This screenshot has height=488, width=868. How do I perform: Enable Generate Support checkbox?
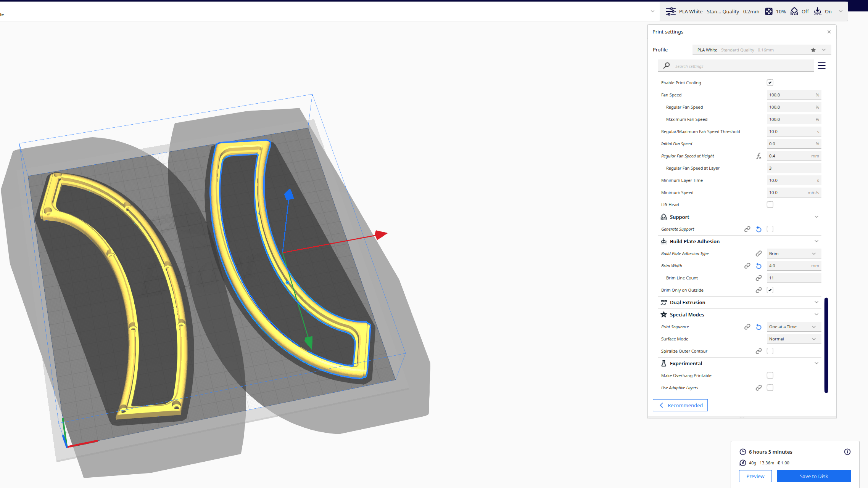coord(770,229)
